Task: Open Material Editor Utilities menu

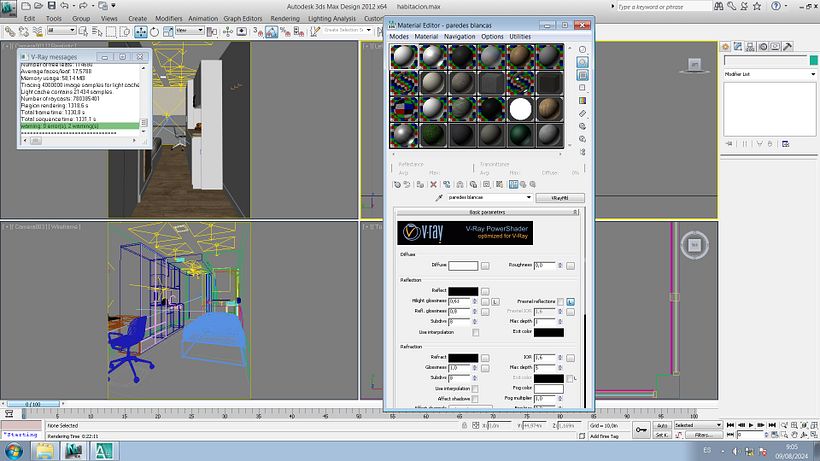Action: click(520, 37)
